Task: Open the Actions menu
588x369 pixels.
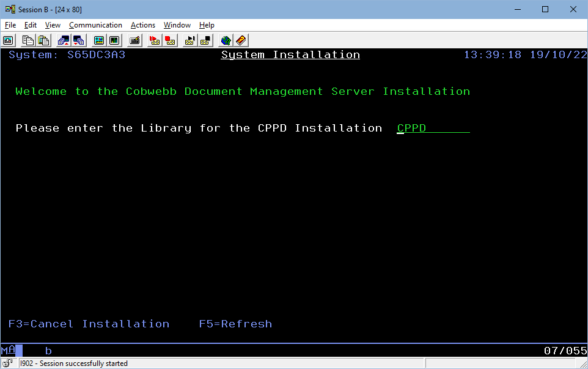Action: (142, 25)
